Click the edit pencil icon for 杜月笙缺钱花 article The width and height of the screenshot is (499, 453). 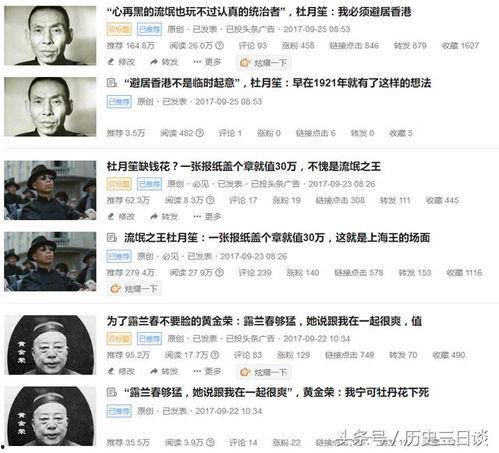pos(111,217)
